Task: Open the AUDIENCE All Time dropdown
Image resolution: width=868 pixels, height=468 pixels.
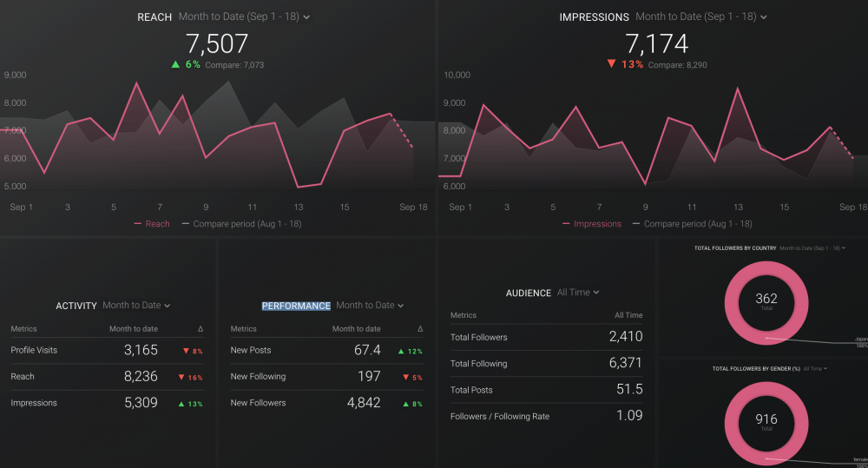Action: tap(578, 293)
